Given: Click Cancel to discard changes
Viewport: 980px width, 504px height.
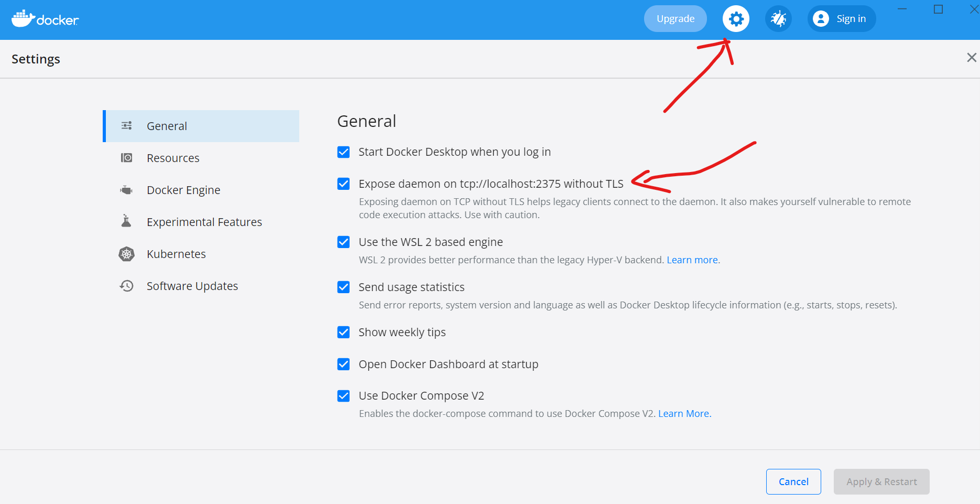Looking at the screenshot, I should pos(793,481).
